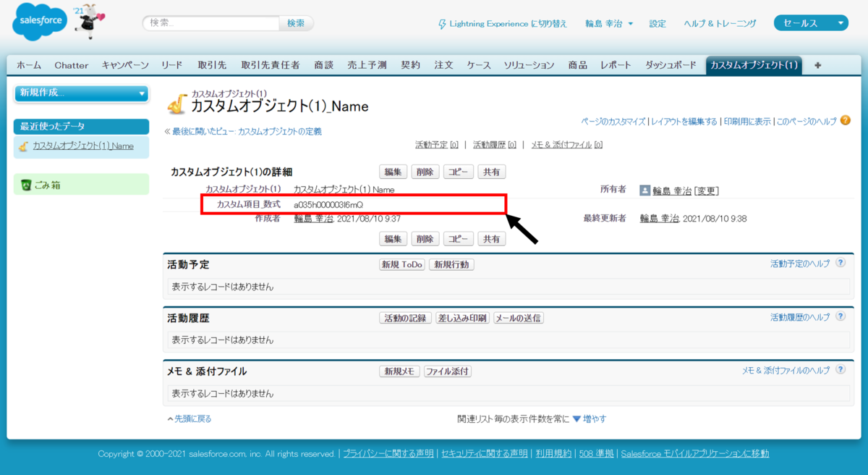Click the help icon for 活動予定のヘルプ
Viewport: 868px width, 475px height.
tap(841, 264)
